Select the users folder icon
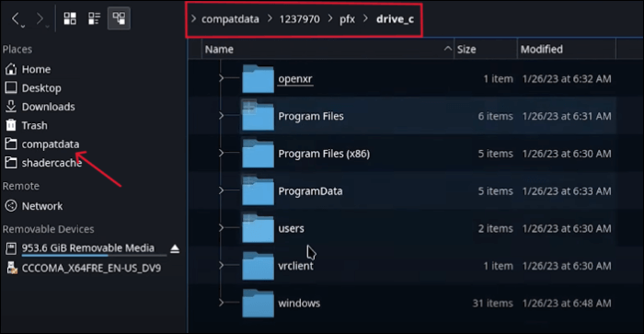Image resolution: width=644 pixels, height=334 pixels. click(x=258, y=228)
